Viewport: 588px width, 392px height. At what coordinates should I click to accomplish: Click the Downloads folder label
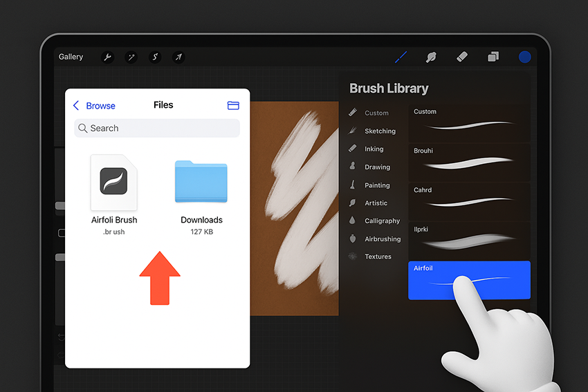201,220
